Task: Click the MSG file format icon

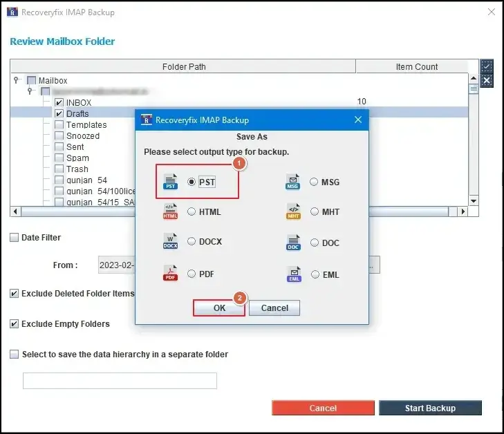Action: pos(293,182)
